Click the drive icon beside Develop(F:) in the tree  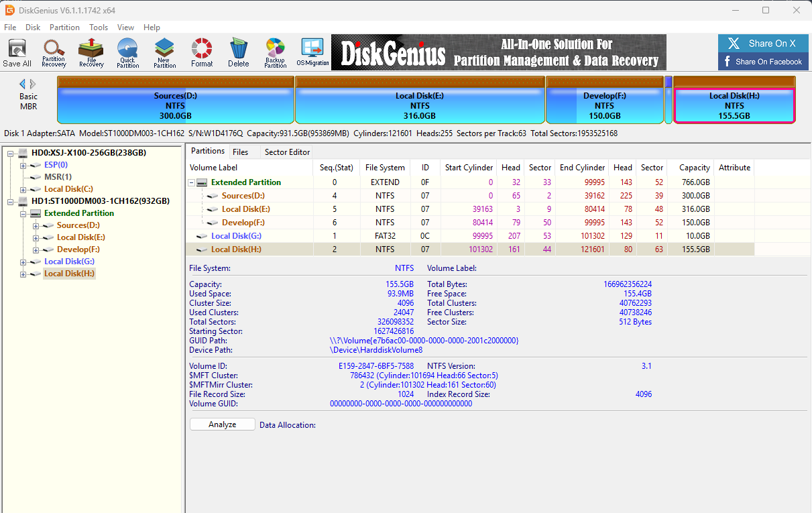pos(48,249)
